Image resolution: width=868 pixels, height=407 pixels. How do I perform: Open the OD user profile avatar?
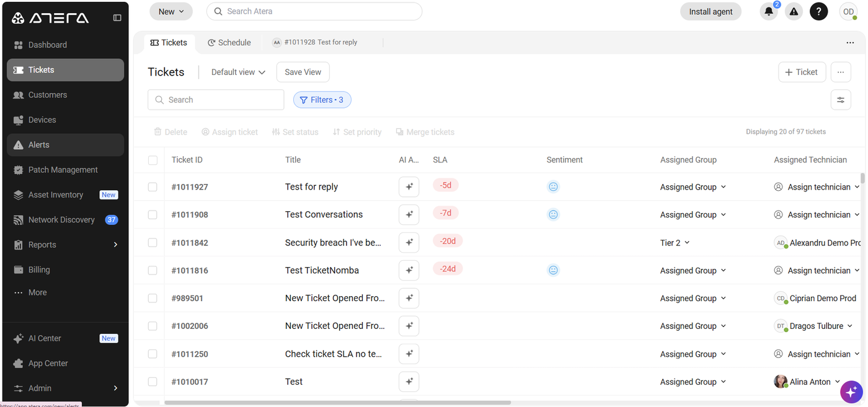848,11
